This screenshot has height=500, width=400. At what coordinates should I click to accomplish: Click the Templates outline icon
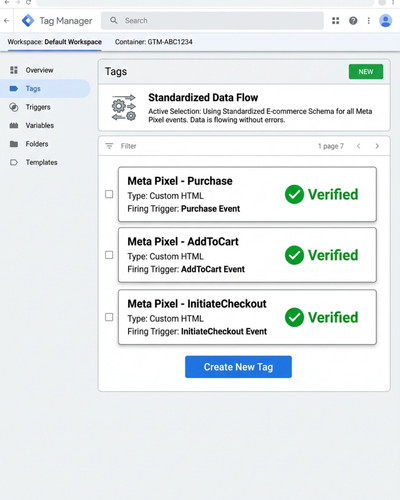pyautogui.click(x=14, y=162)
